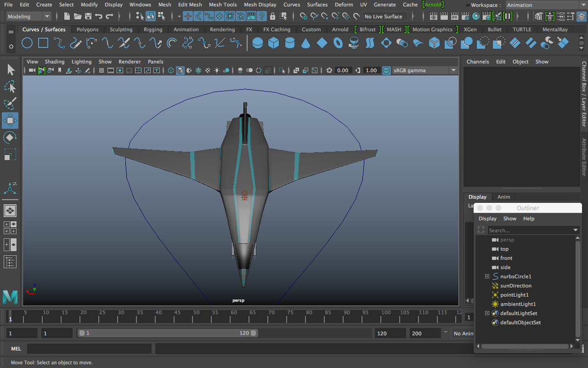Screen dimensions: 588x368
Task: Click the Open Scene folder icon
Action: [x=78, y=17]
